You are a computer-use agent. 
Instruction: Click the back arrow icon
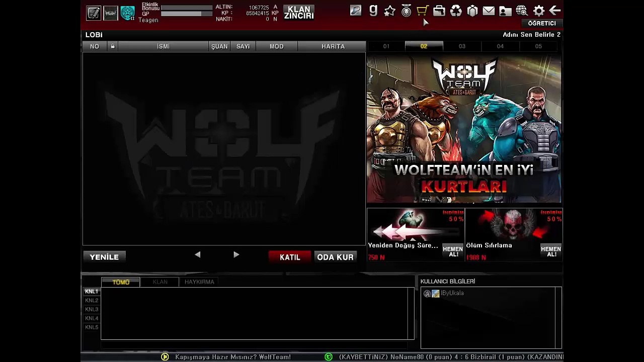pyautogui.click(x=554, y=11)
